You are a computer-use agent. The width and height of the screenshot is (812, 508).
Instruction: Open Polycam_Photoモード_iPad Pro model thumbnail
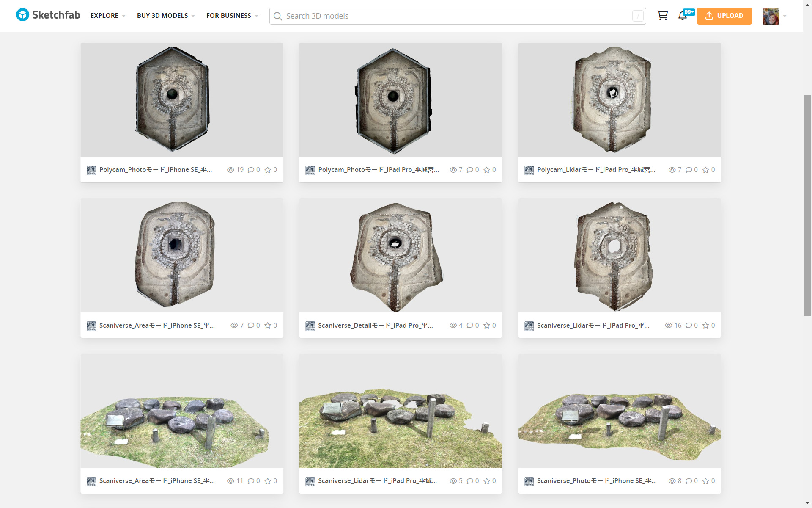[401, 100]
